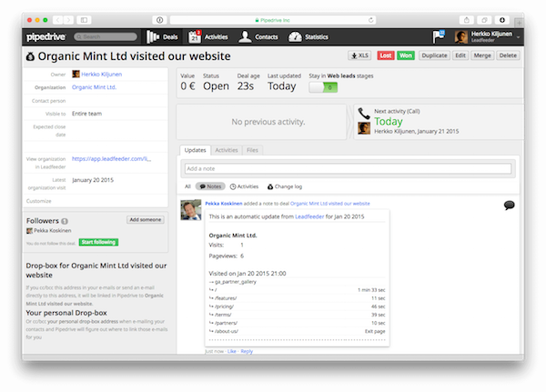
Task: Switch to the Files tab
Action: [252, 150]
